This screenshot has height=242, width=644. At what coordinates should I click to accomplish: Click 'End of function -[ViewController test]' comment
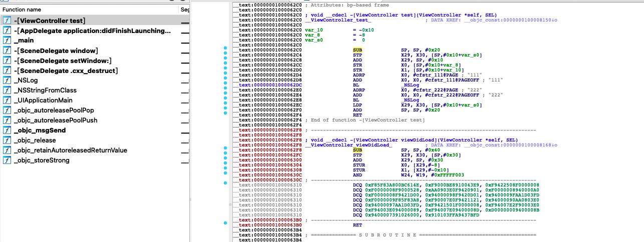pyautogui.click(x=365, y=120)
